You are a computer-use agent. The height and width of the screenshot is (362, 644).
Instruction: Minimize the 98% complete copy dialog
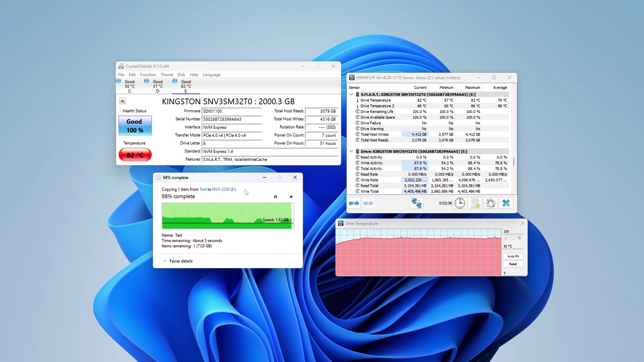[x=264, y=177]
